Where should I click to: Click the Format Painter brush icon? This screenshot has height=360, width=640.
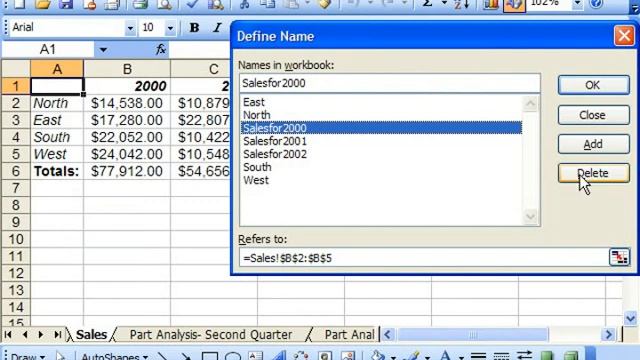coord(324,4)
